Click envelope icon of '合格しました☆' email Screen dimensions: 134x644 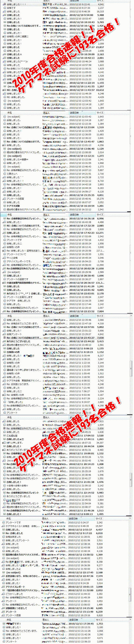coord(5,54)
